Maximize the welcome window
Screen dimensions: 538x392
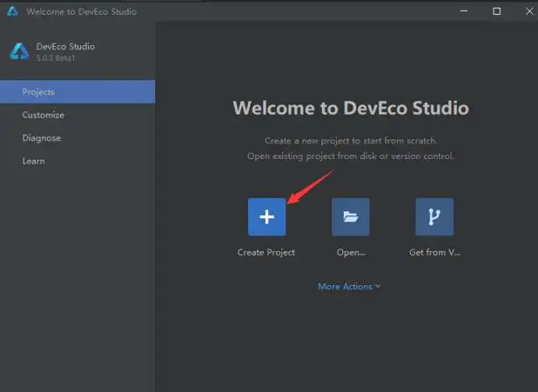(x=497, y=12)
